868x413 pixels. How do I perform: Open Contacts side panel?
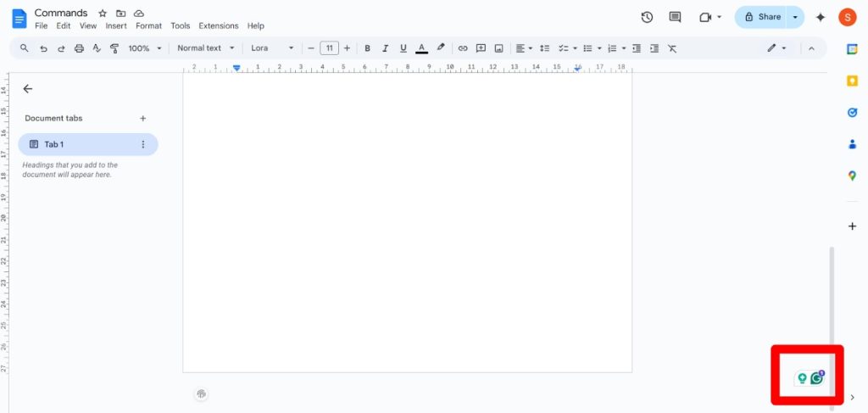(x=852, y=144)
